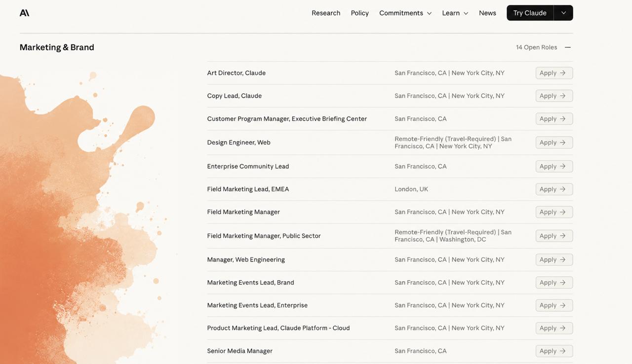Viewport: 632px width, 364px height.
Task: Open the Art Director, Claude listing
Action: click(x=237, y=73)
